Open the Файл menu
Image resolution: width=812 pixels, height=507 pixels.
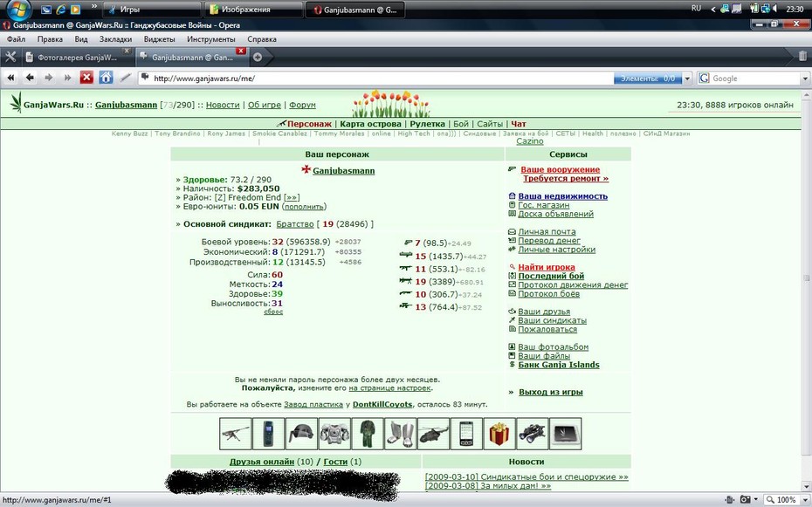16,39
